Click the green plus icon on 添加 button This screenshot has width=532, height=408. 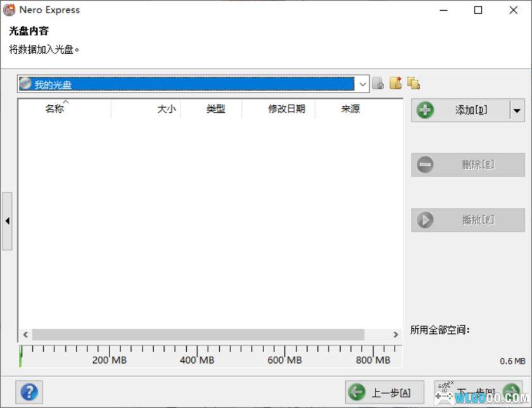click(x=425, y=110)
